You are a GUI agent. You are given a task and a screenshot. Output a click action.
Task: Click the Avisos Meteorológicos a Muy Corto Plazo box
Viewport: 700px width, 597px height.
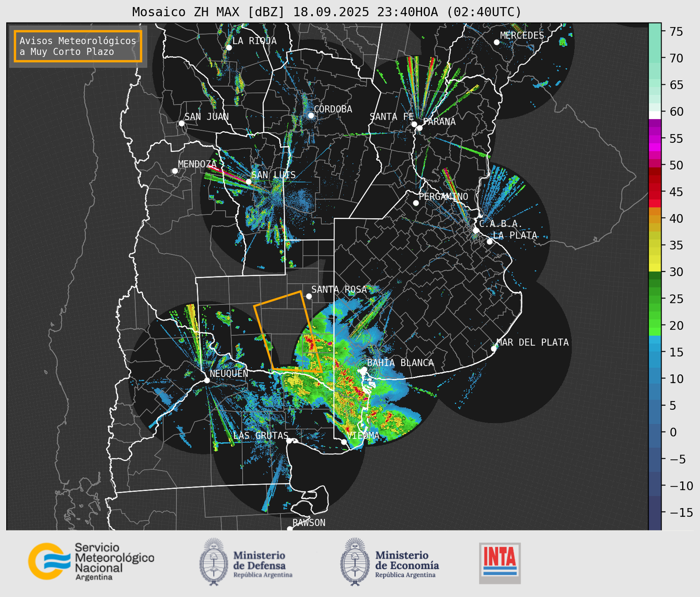tap(78, 46)
